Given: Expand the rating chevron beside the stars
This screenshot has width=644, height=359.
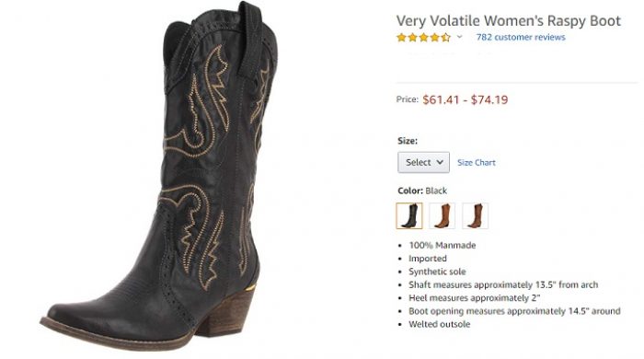Looking at the screenshot, I should (x=460, y=37).
